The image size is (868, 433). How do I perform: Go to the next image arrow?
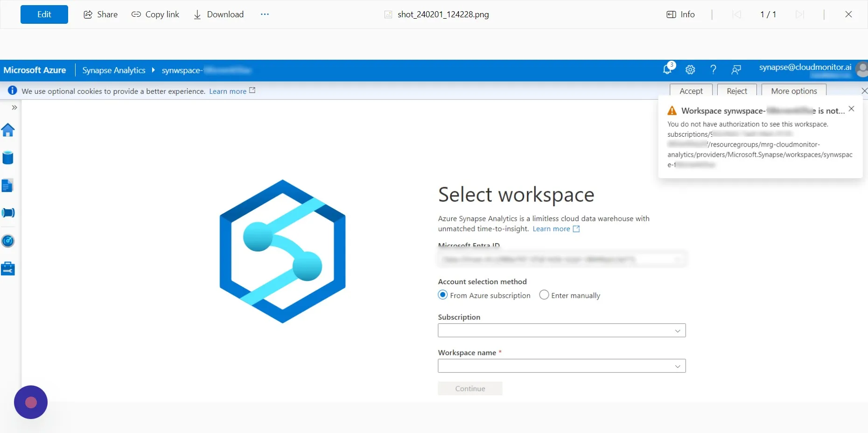coord(800,14)
